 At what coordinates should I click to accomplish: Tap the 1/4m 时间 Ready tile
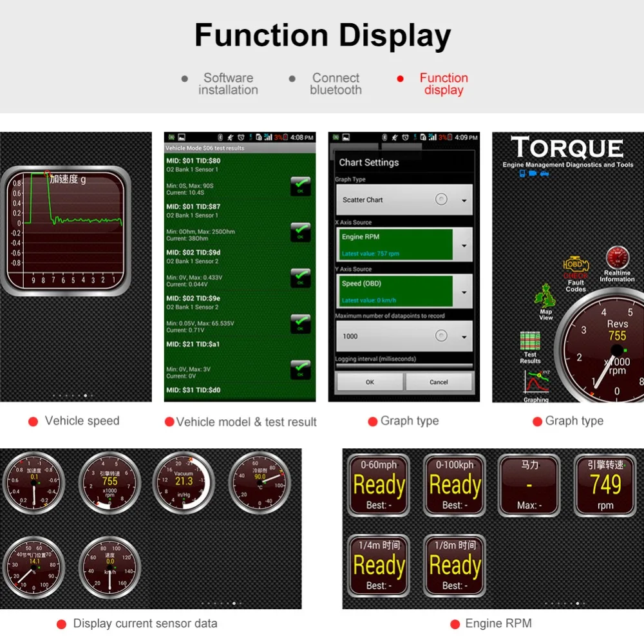(x=378, y=565)
